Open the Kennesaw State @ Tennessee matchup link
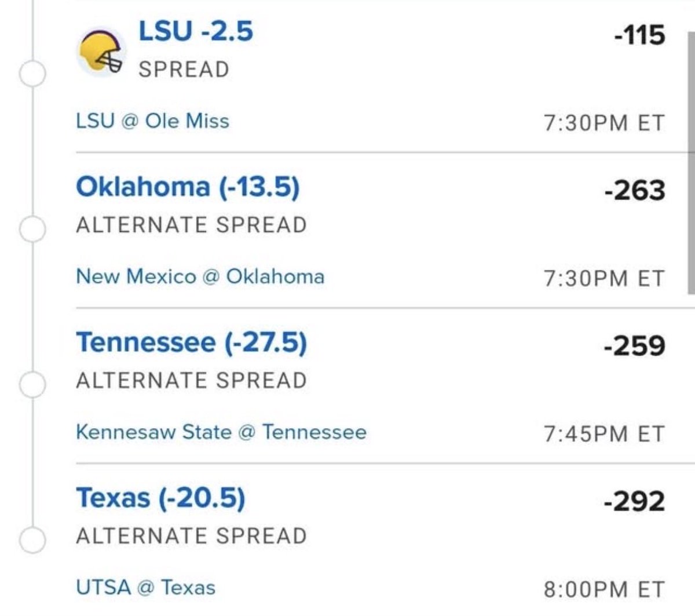Screen dimensions: 695x616 click(x=221, y=432)
